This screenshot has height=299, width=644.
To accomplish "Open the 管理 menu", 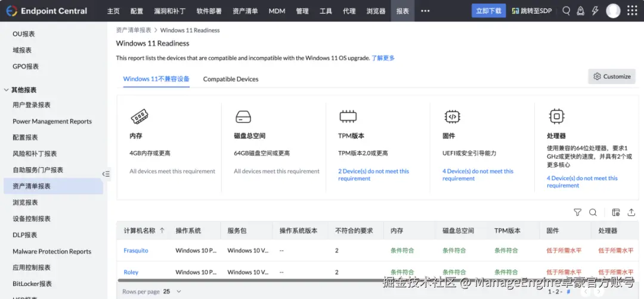I will click(302, 11).
